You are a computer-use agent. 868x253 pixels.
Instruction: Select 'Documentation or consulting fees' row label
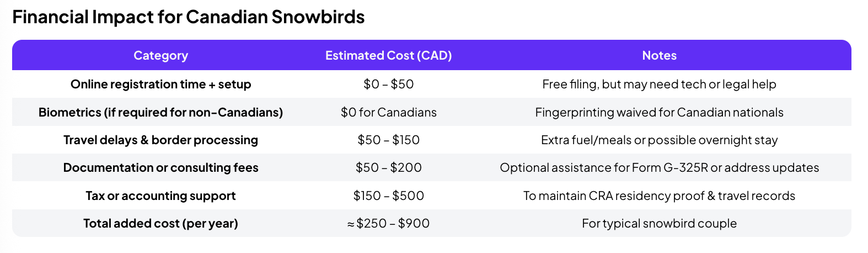160,167
